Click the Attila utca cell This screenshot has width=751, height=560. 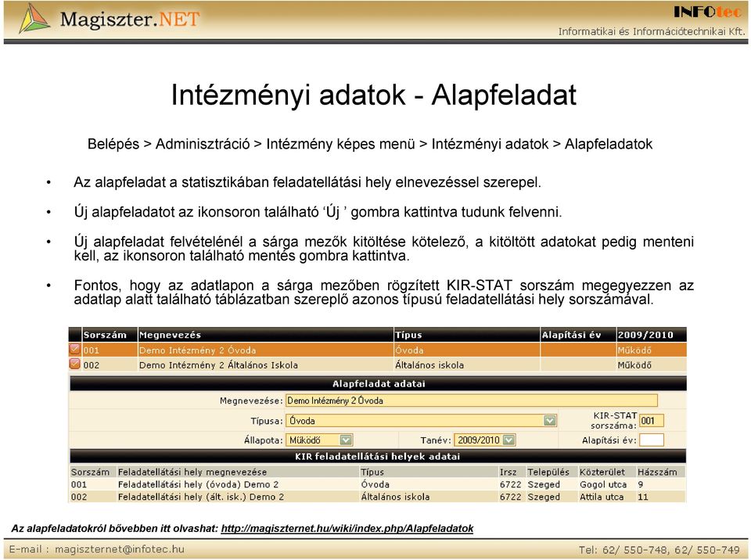[602, 497]
